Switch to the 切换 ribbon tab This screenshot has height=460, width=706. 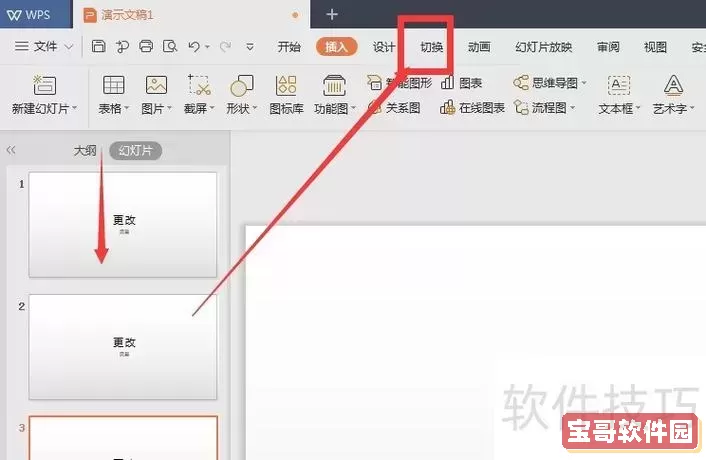click(x=431, y=47)
